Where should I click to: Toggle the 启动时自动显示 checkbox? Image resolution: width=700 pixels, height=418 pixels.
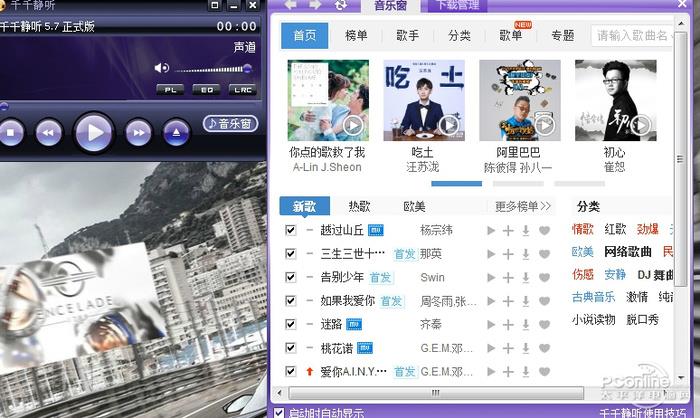click(x=279, y=411)
